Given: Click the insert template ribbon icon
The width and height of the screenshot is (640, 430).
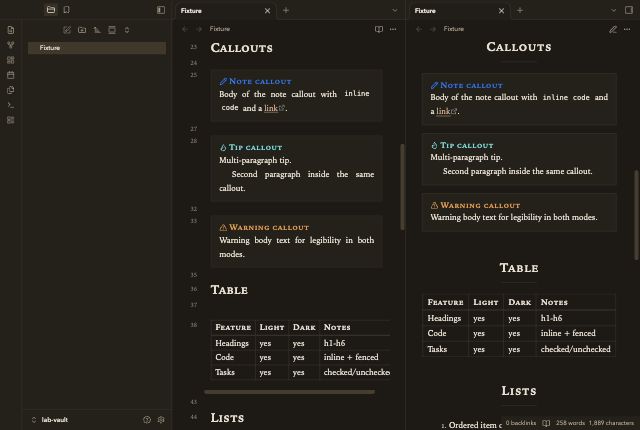Looking at the screenshot, I should (x=11, y=90).
